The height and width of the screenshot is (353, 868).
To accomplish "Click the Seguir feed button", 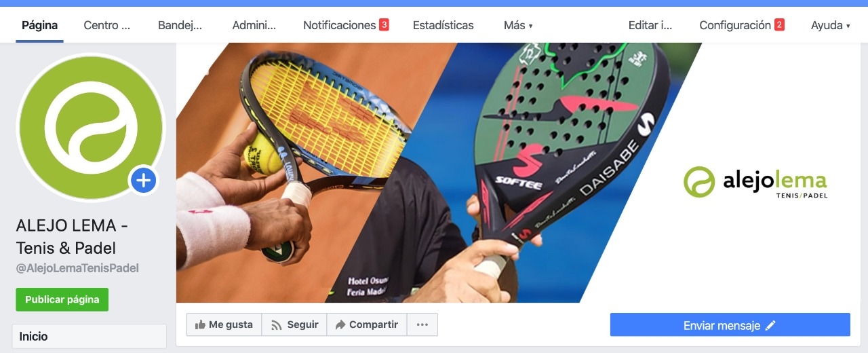I will (294, 324).
